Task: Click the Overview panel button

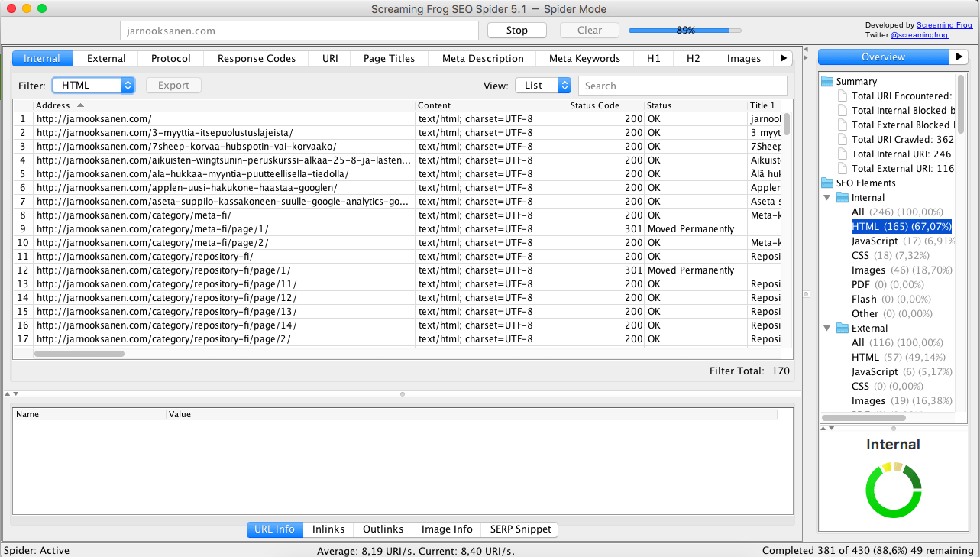Action: tap(884, 57)
